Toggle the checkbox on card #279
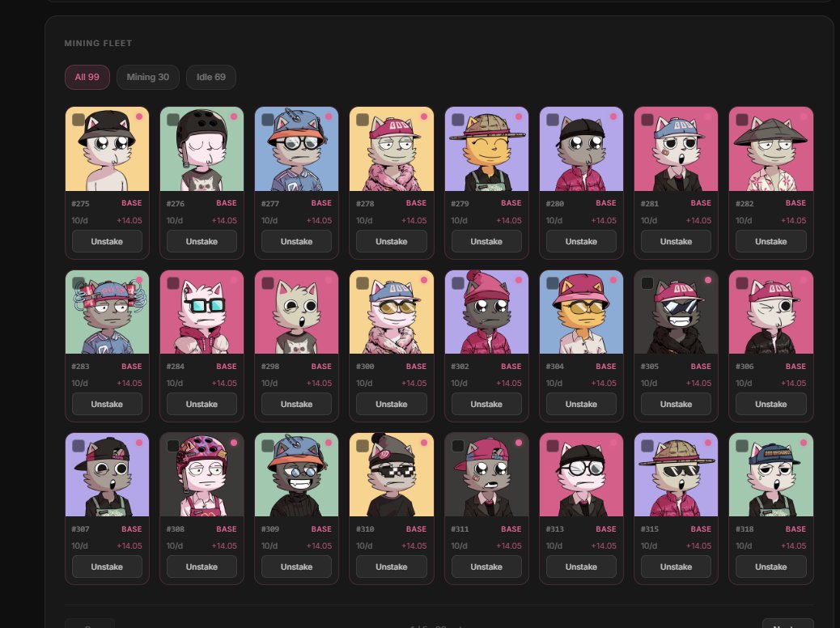The width and height of the screenshot is (840, 628). [x=458, y=120]
